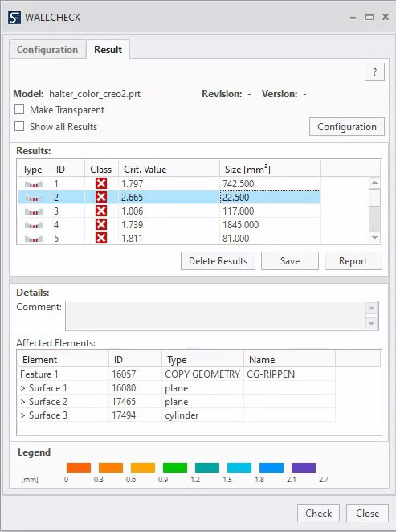Screen dimensions: 396x532
Task: Click the red X class icon in row 3
Action: (x=101, y=211)
